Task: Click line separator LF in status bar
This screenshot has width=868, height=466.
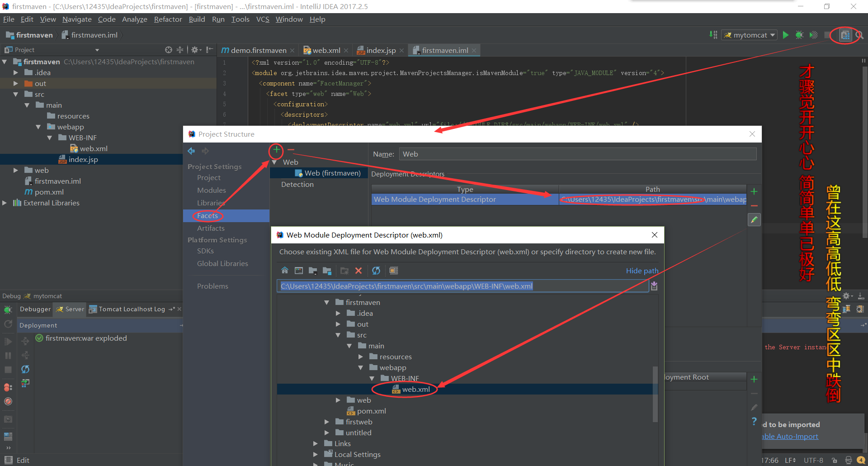Action: click(790, 460)
